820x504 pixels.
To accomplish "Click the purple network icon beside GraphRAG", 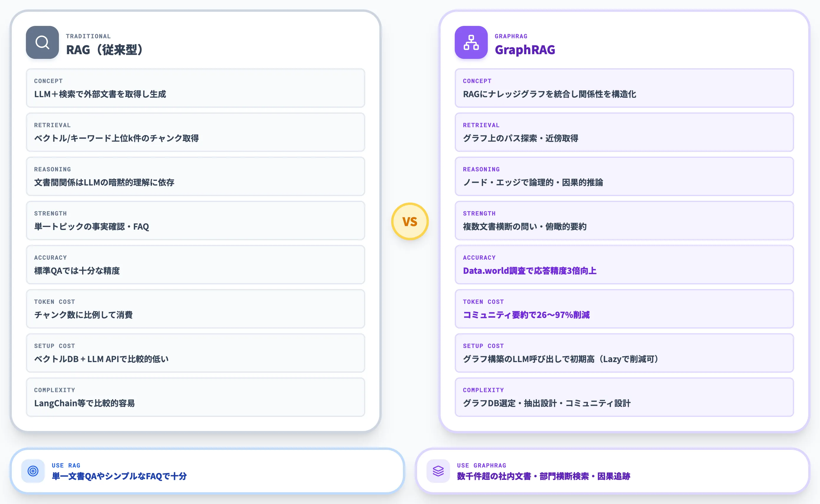I will click(x=471, y=42).
